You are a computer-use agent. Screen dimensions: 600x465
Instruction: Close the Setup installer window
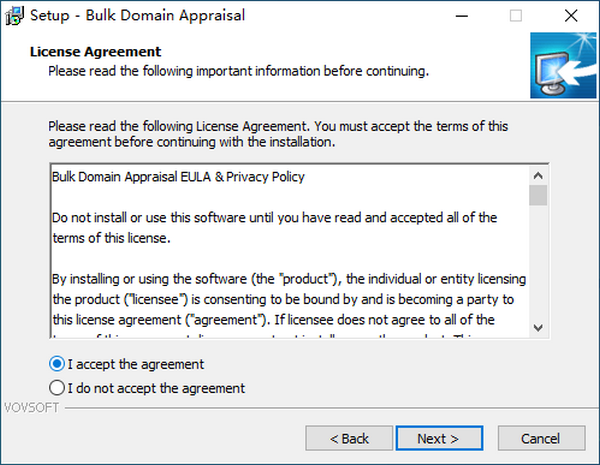(x=571, y=16)
